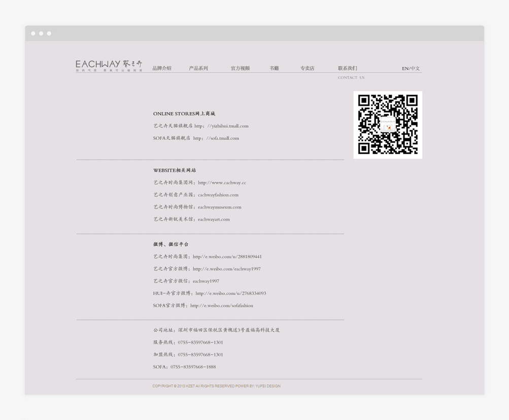The image size is (509, 420).
Task: Open the e.weibo.com/u/2881809441 Weibo link
Action: click(x=227, y=257)
